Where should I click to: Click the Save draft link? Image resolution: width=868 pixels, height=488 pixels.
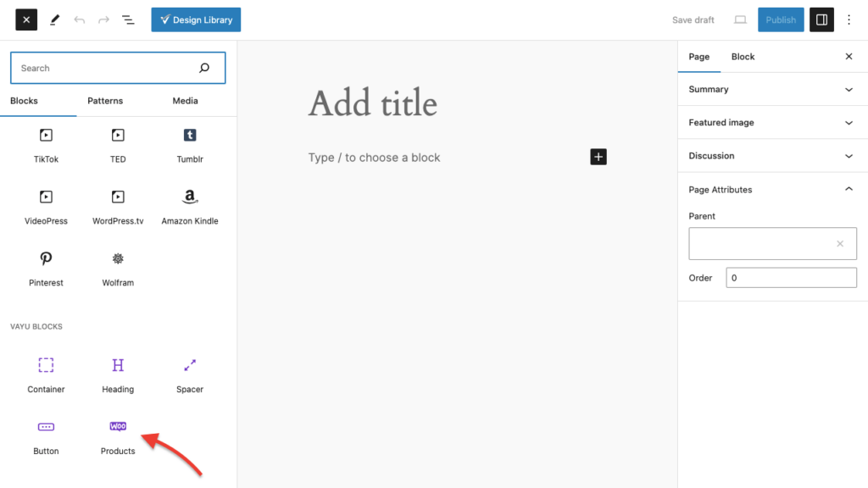693,19
